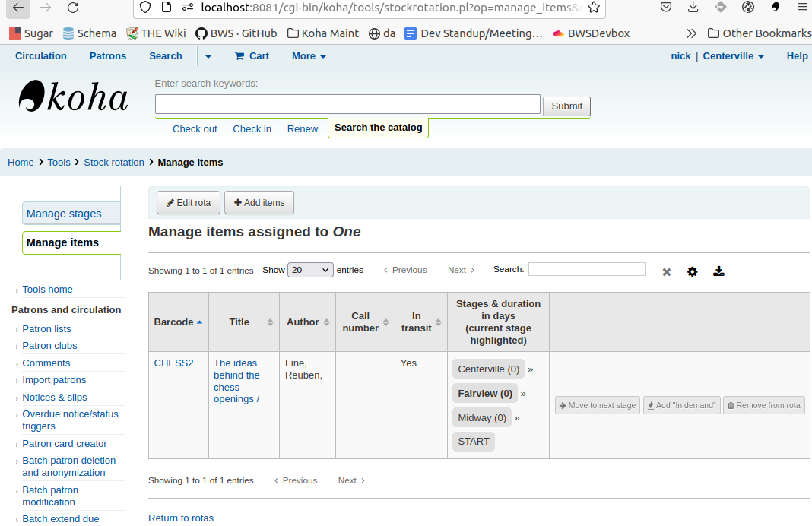812x526 pixels.
Task: Open the Centerville library dropdown
Action: (733, 56)
